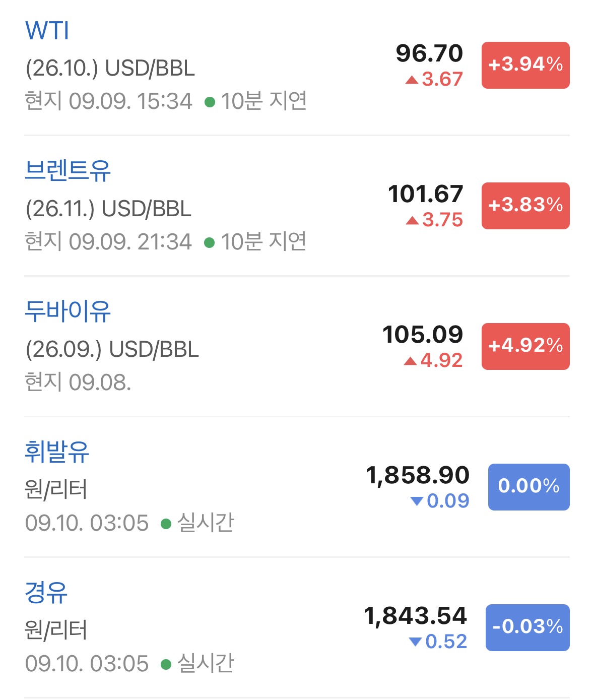Tap the red +3.94% change badge
Image resolution: width=594 pixels, height=700 pixels.
pos(525,65)
